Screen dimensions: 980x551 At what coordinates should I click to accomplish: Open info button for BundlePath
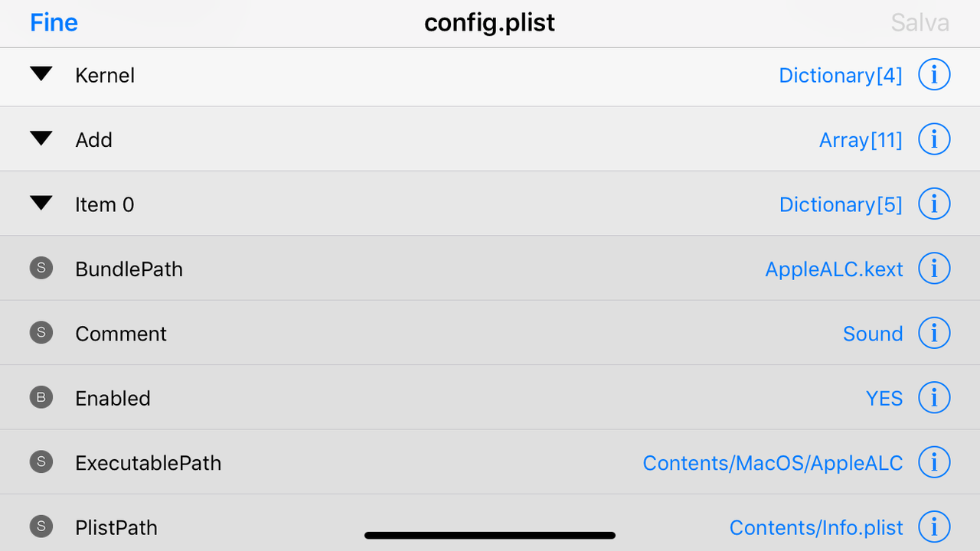934,269
